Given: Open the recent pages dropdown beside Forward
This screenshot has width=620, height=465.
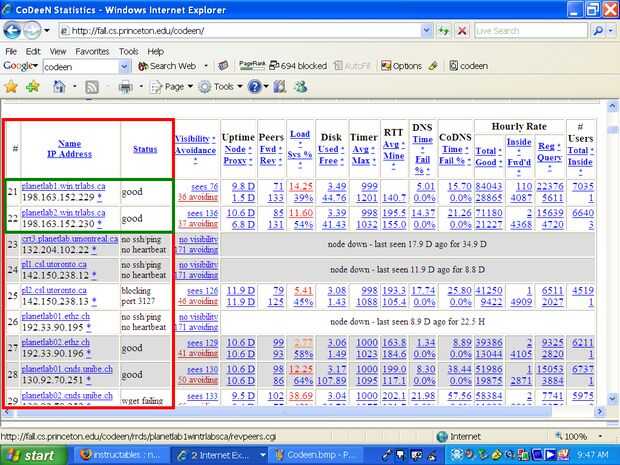Looking at the screenshot, I should [x=47, y=30].
